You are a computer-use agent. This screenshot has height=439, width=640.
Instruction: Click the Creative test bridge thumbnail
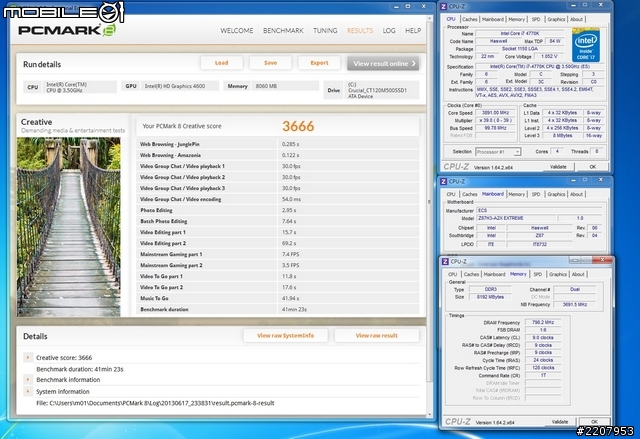(x=69, y=227)
